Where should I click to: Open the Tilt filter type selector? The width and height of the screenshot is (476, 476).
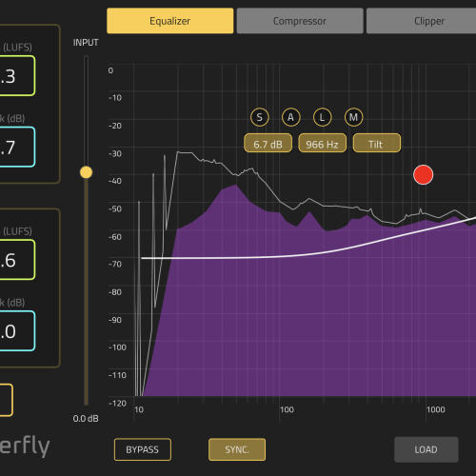pyautogui.click(x=377, y=143)
